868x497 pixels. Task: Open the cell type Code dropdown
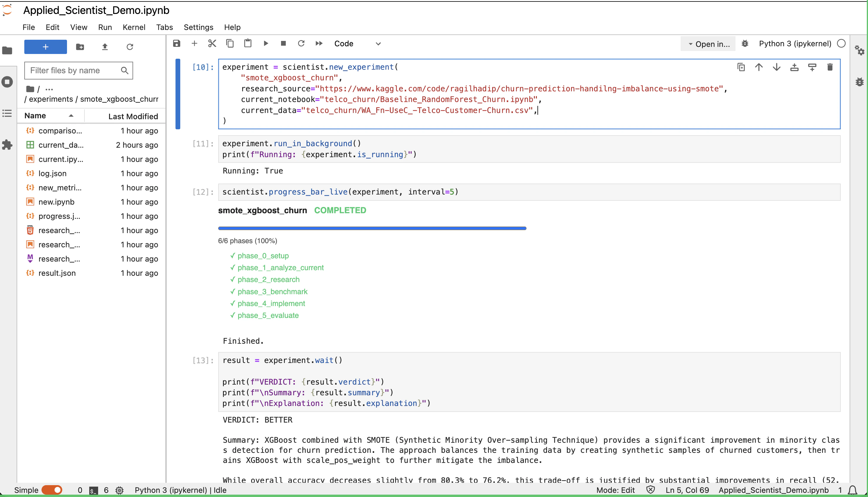[x=357, y=44]
